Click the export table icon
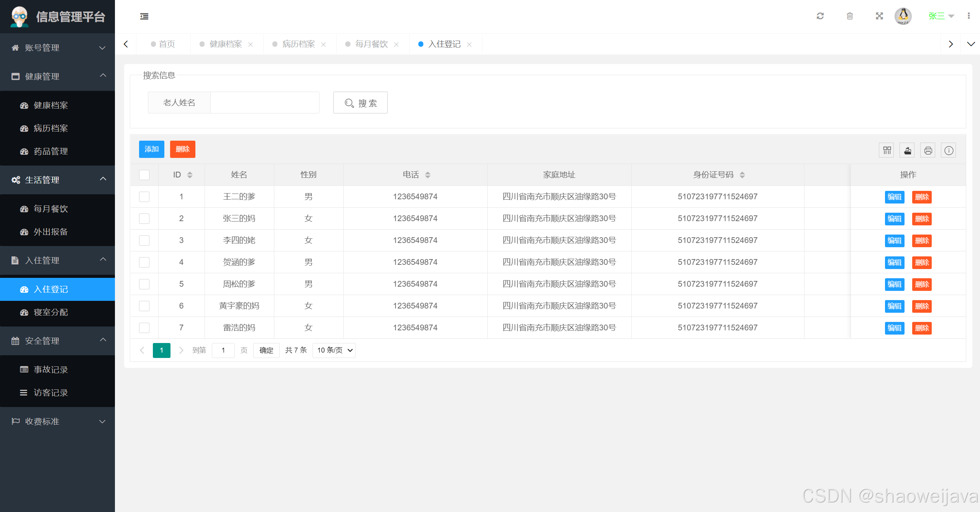Image resolution: width=980 pixels, height=512 pixels. pos(907,150)
